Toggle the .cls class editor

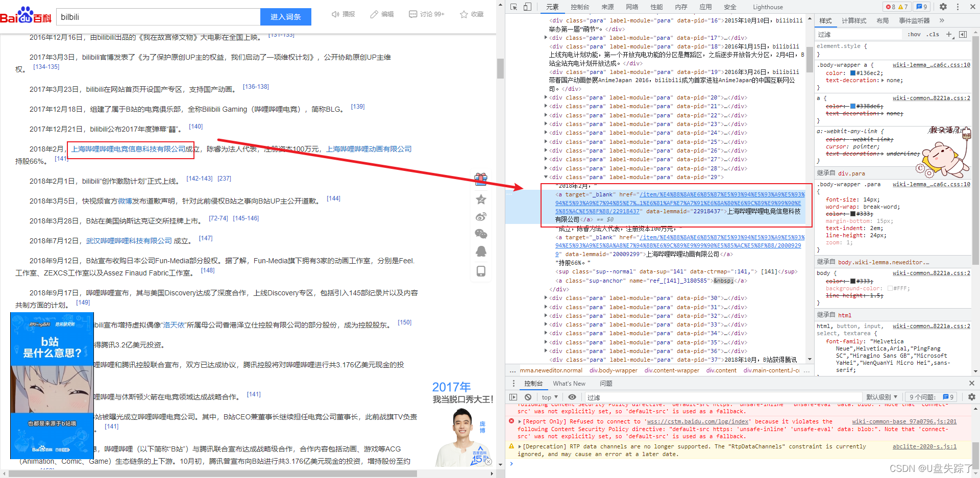(x=934, y=35)
